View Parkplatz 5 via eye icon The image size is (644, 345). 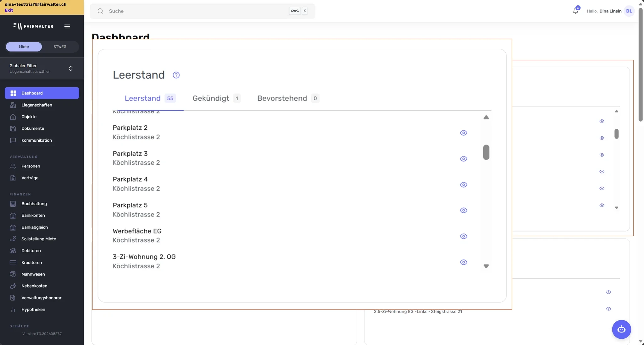464,211
